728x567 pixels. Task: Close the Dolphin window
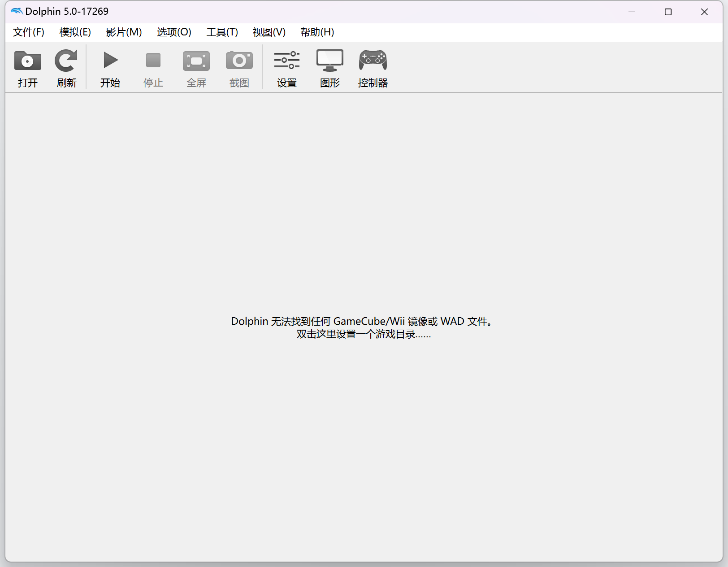pyautogui.click(x=705, y=12)
